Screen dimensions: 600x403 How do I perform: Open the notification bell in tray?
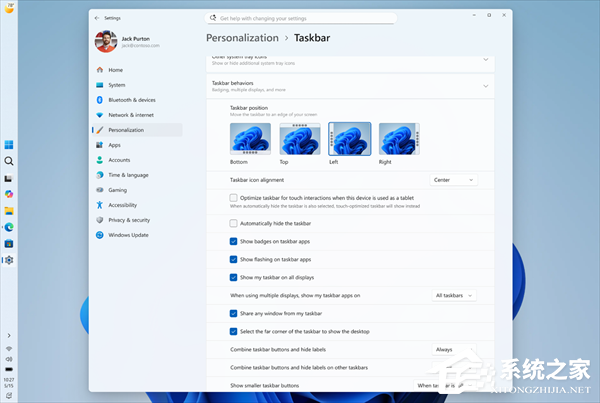point(9,396)
